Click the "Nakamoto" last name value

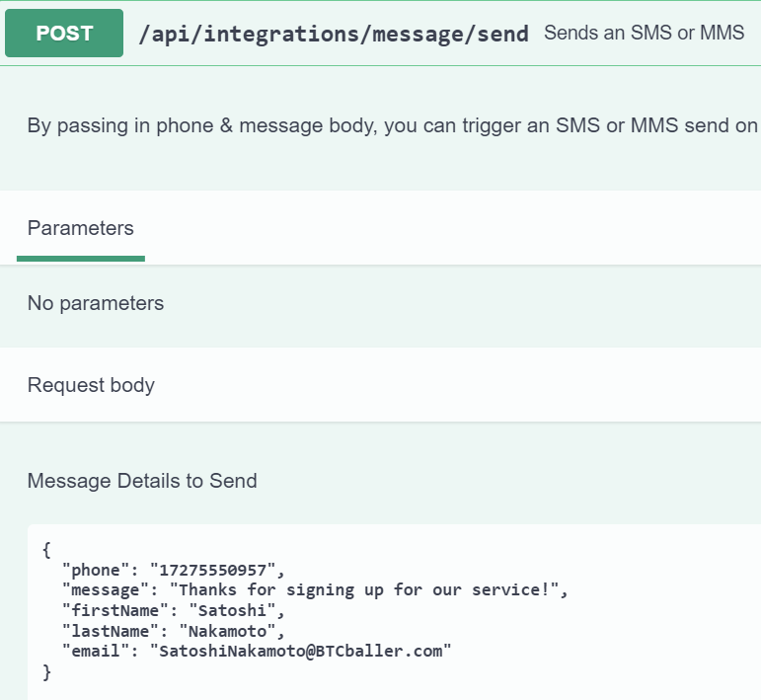pos(231,631)
